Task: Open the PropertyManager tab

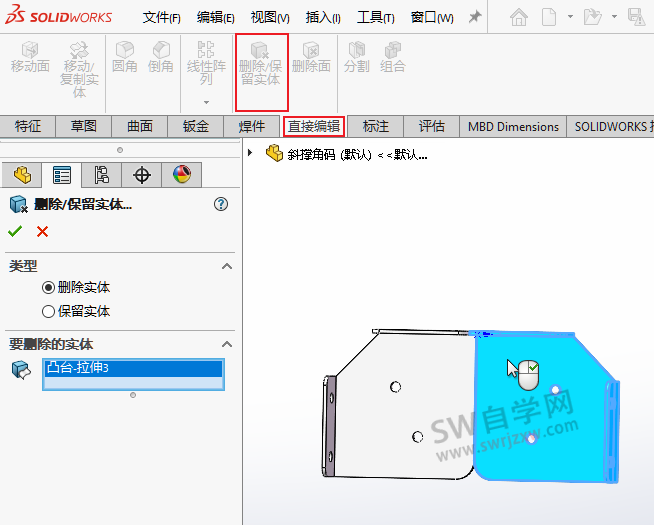Action: click(62, 175)
